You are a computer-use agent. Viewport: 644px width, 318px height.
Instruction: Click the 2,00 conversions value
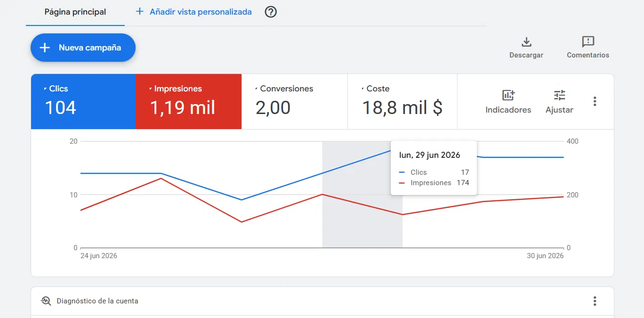coord(273,108)
